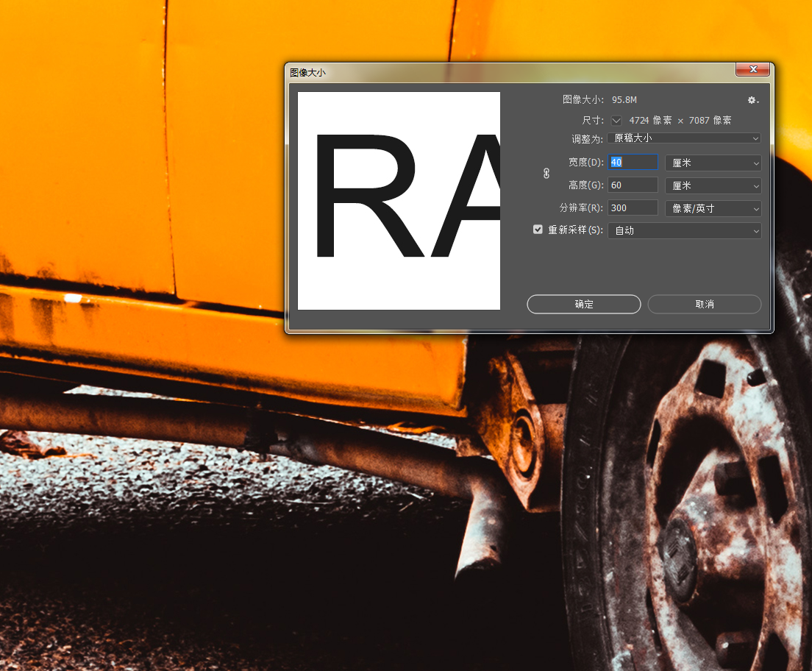Click the 取消 button
Image resolution: width=812 pixels, height=671 pixels.
pyautogui.click(x=705, y=304)
